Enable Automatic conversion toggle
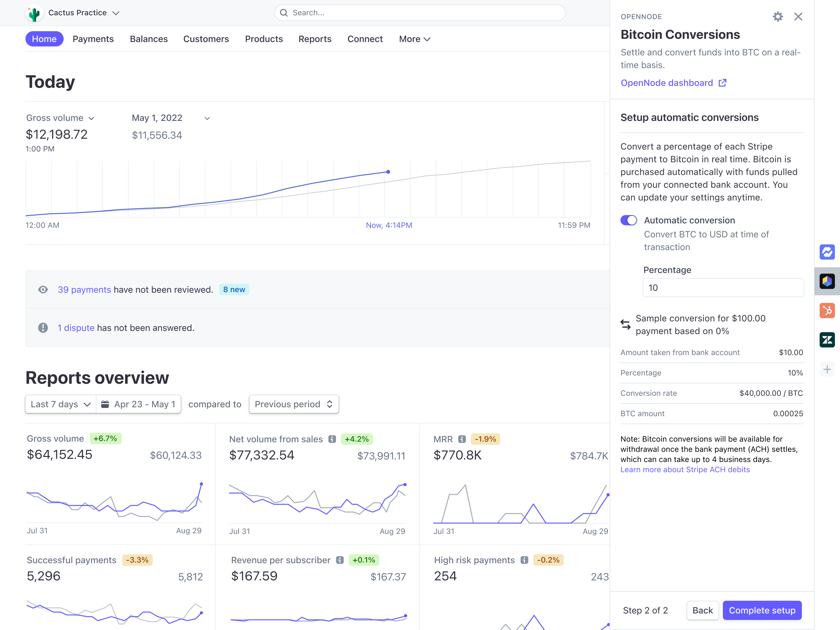The width and height of the screenshot is (840, 630). click(628, 220)
